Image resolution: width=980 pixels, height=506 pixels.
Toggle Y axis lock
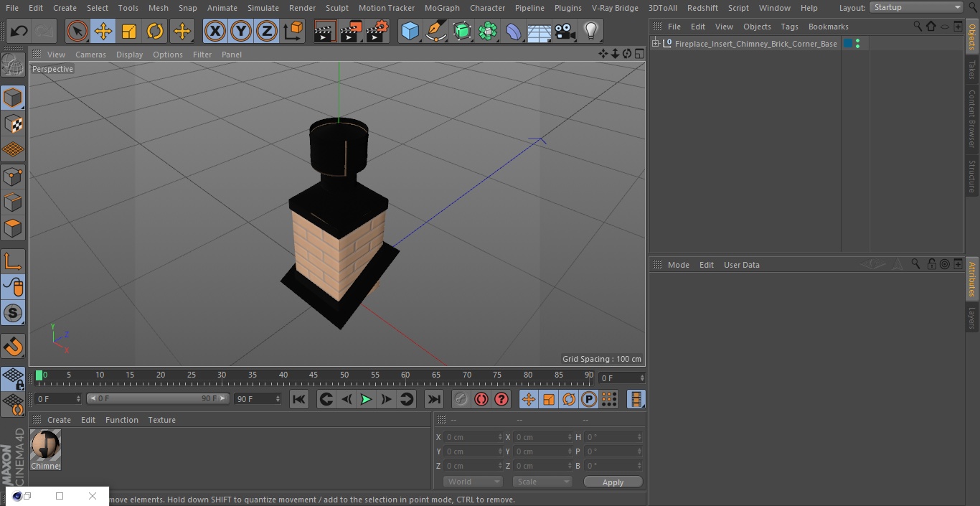[241, 31]
